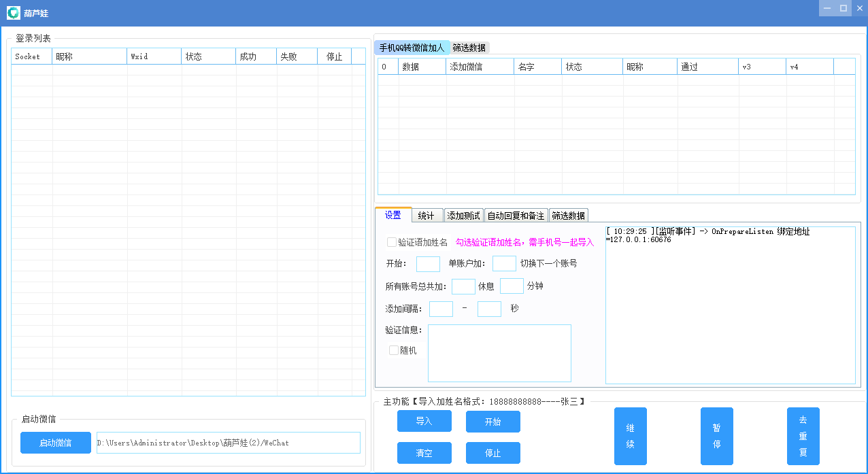Screen dimensions: 868x474
Task: Click the 失败 column header
Action: coord(297,56)
